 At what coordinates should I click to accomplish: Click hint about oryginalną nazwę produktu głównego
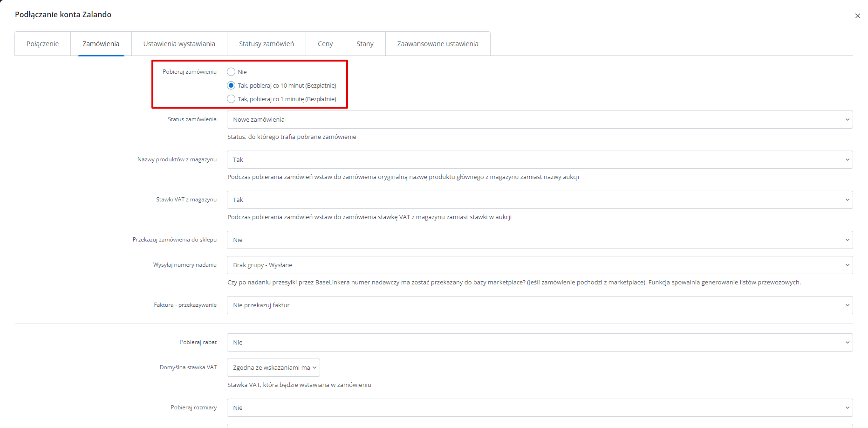[403, 177]
